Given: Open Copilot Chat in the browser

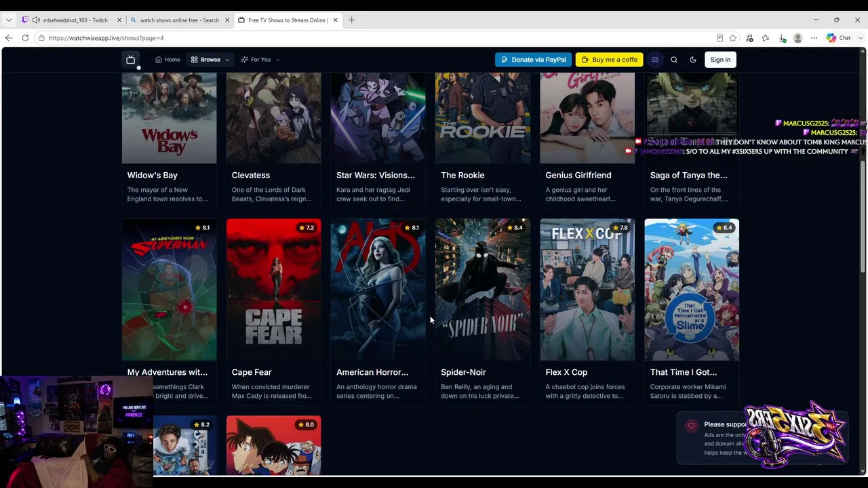Looking at the screenshot, I should [x=839, y=38].
